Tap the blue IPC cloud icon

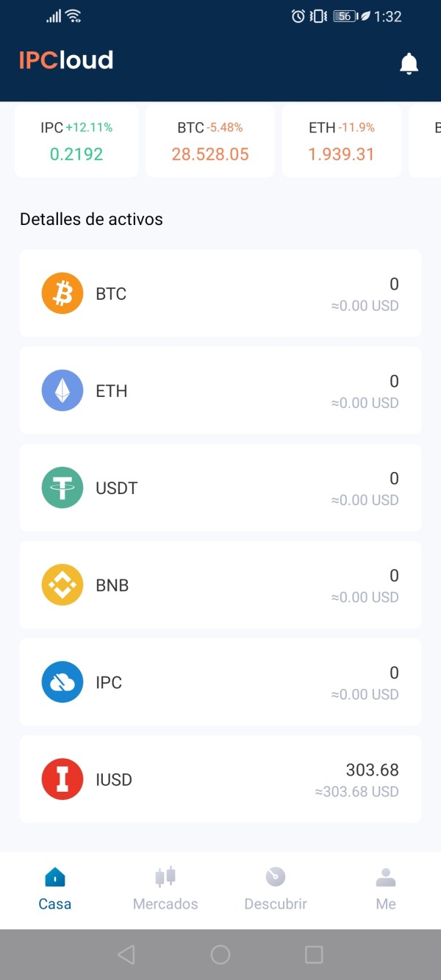click(x=62, y=682)
